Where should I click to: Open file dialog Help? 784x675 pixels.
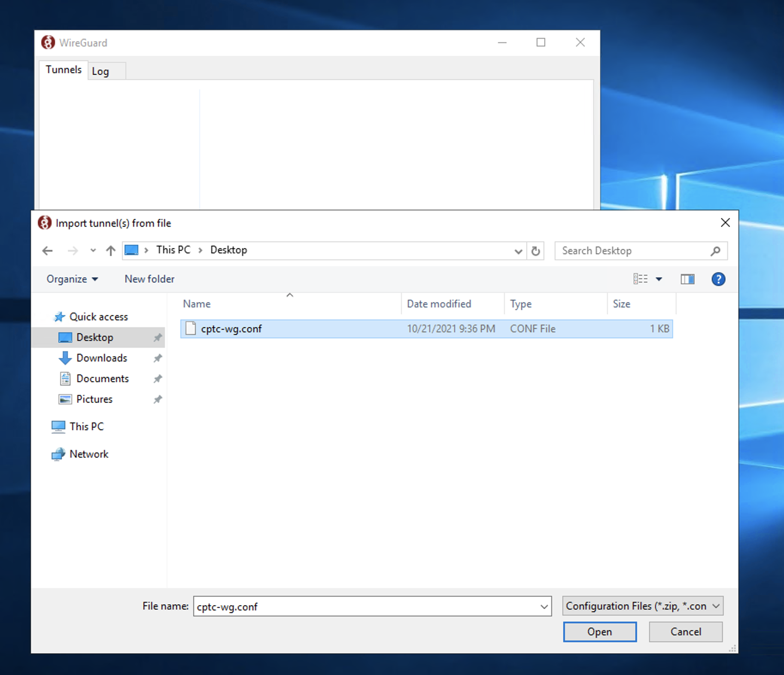(x=718, y=280)
